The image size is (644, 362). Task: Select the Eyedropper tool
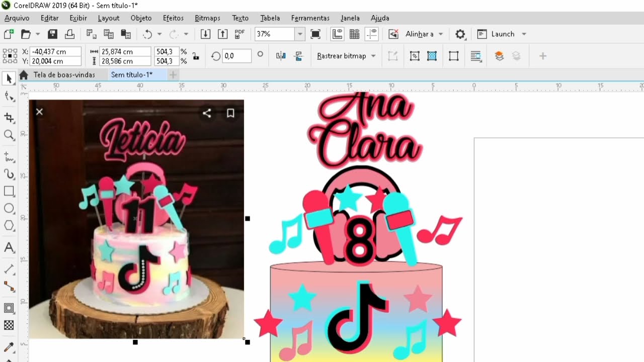pos(9,347)
